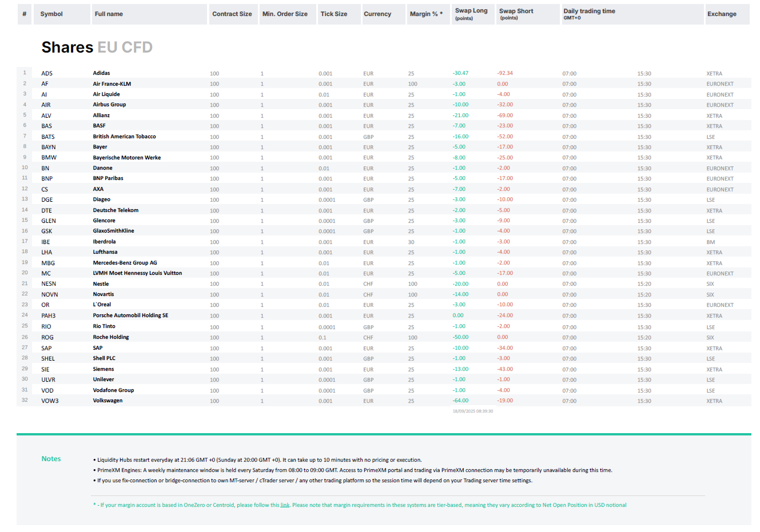Click Roche Holding swap long -50.00
The height and width of the screenshot is (532, 760).
(460, 337)
